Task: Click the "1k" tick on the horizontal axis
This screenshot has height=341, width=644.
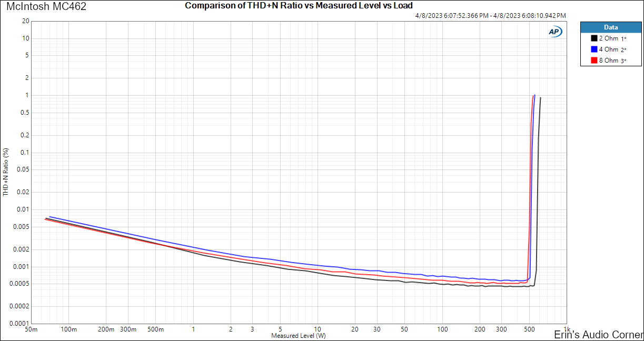Action: click(567, 329)
